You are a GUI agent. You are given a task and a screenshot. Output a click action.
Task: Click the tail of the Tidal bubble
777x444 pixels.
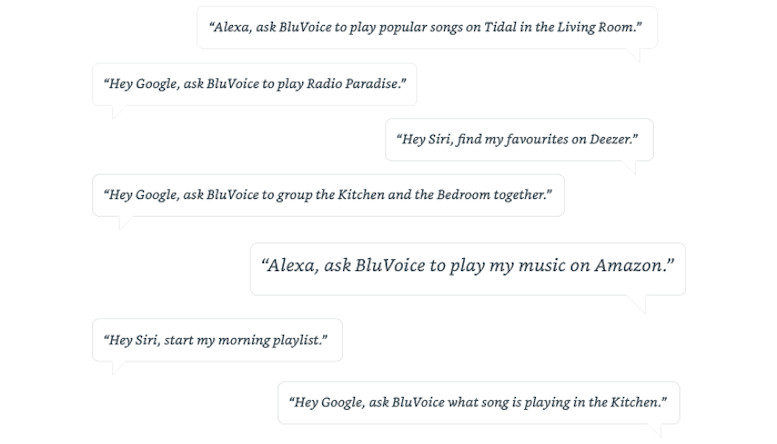click(634, 55)
